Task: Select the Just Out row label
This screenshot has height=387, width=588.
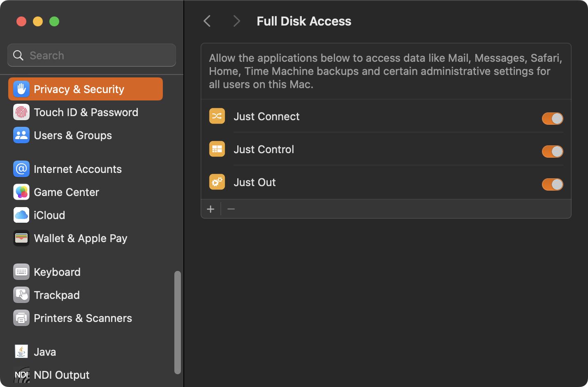Action: [255, 182]
